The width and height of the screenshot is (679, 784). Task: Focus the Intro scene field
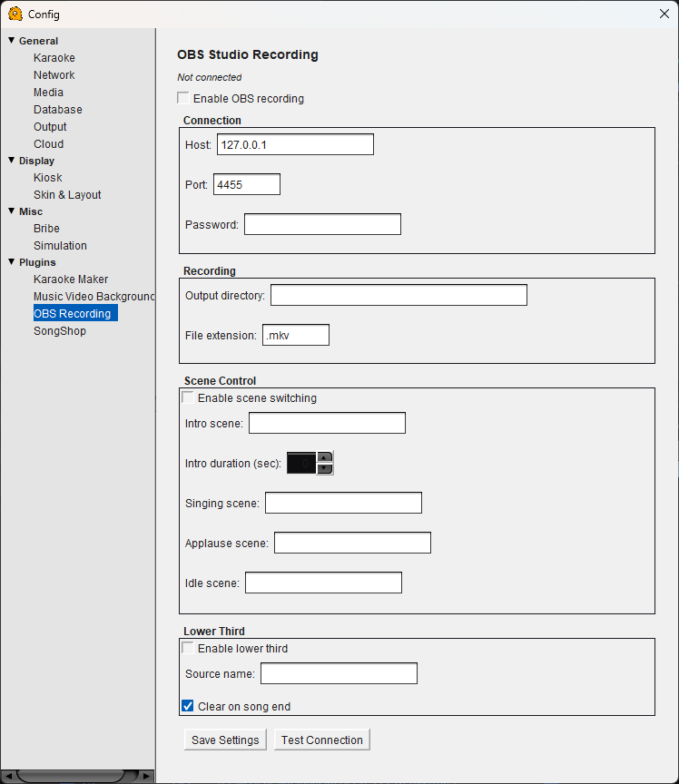(x=327, y=423)
